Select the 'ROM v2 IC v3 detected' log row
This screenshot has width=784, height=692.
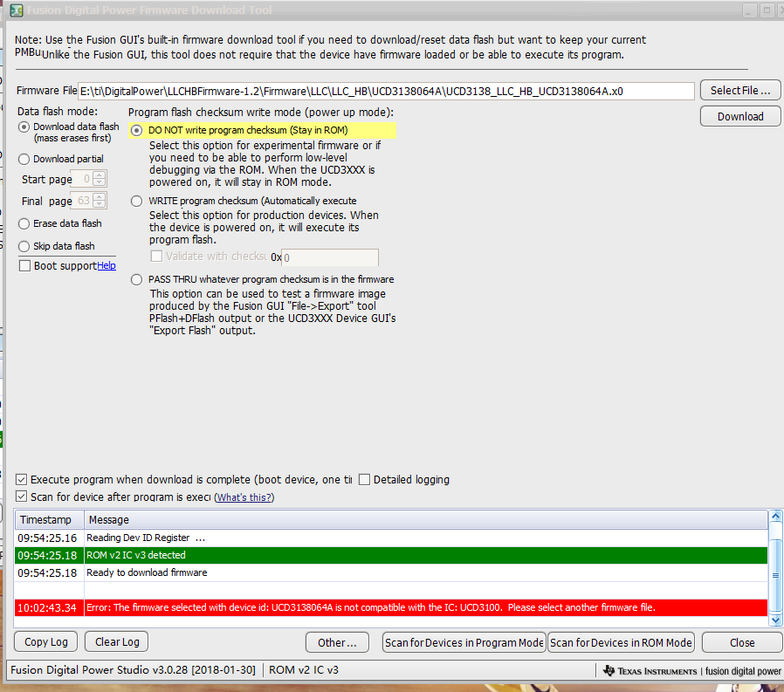[x=391, y=556]
